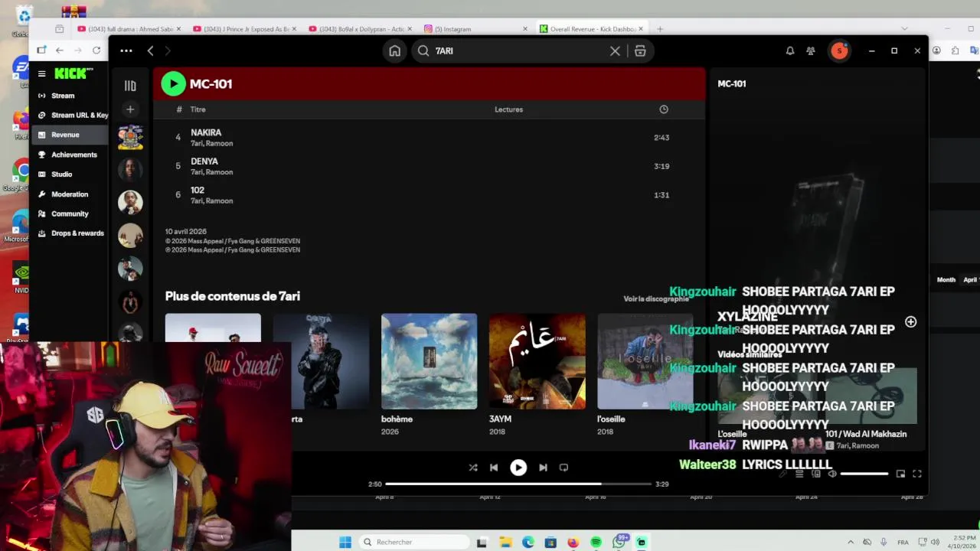Go forward in Spotify navigation
Screen dimensions: 980x551
coord(168,51)
